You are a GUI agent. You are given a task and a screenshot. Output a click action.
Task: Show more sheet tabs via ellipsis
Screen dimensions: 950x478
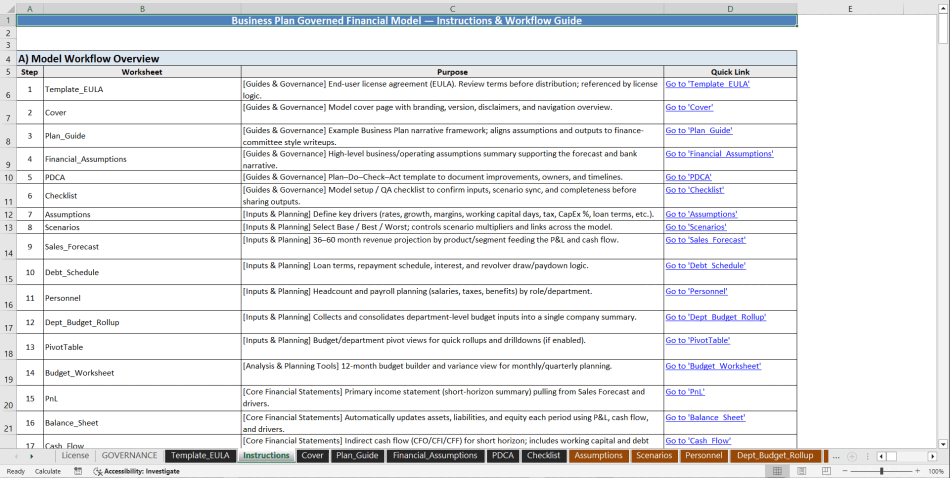click(835, 456)
